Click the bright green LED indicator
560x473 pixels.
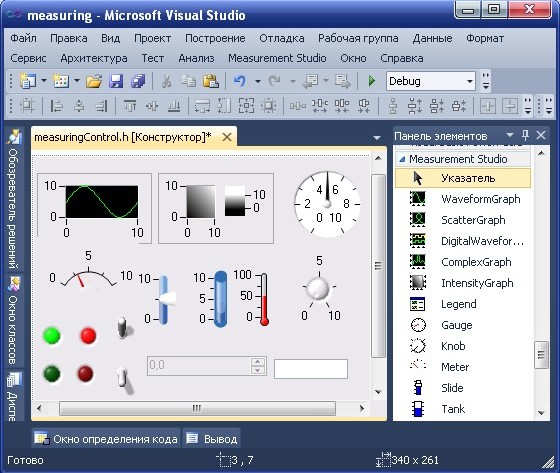pyautogui.click(x=52, y=336)
